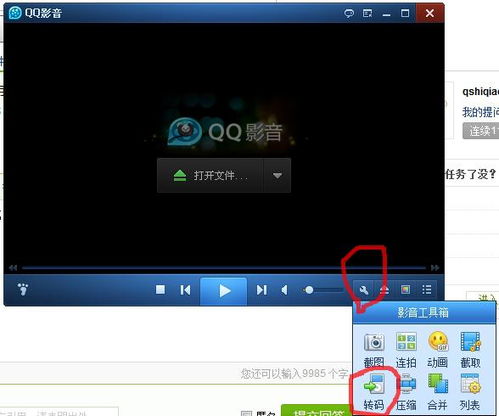Expand the arrow beside 打开文件
Image resolution: width=499 pixels, height=416 pixels.
coord(277,175)
